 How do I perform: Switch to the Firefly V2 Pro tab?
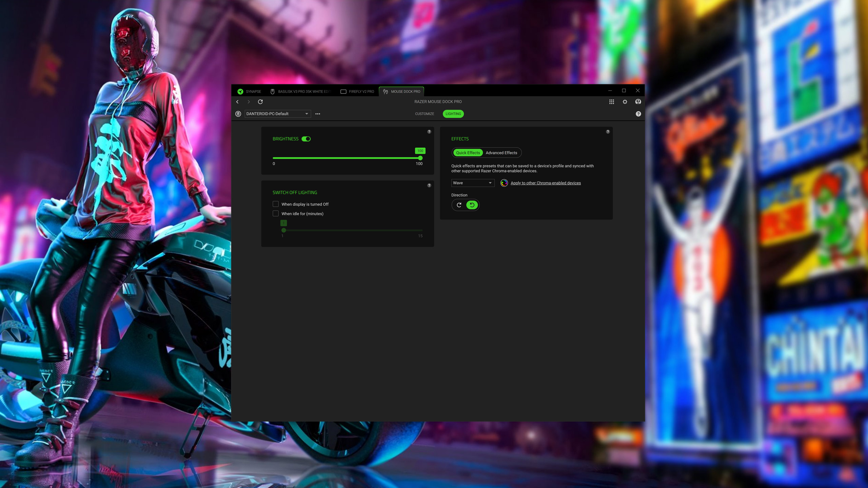pos(357,91)
